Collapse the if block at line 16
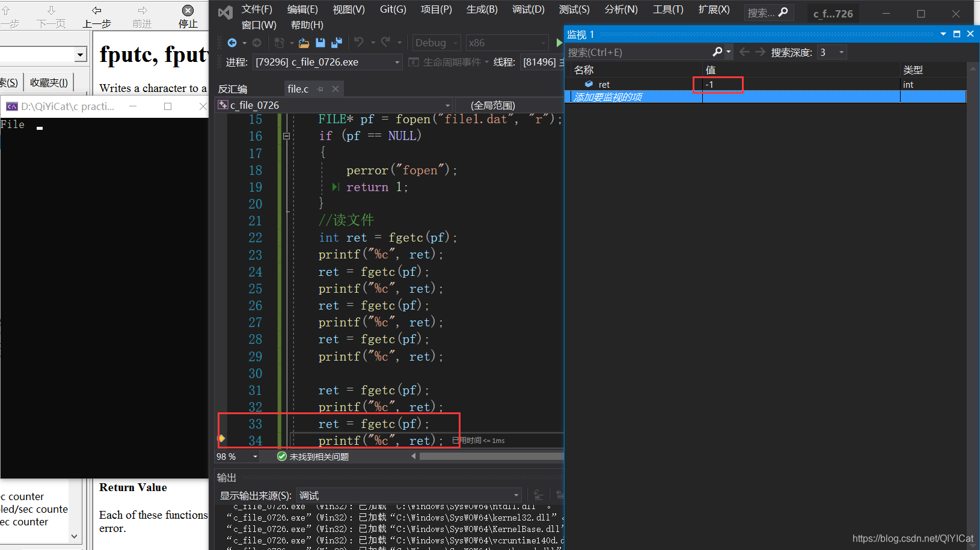The image size is (980, 550). pos(286,136)
